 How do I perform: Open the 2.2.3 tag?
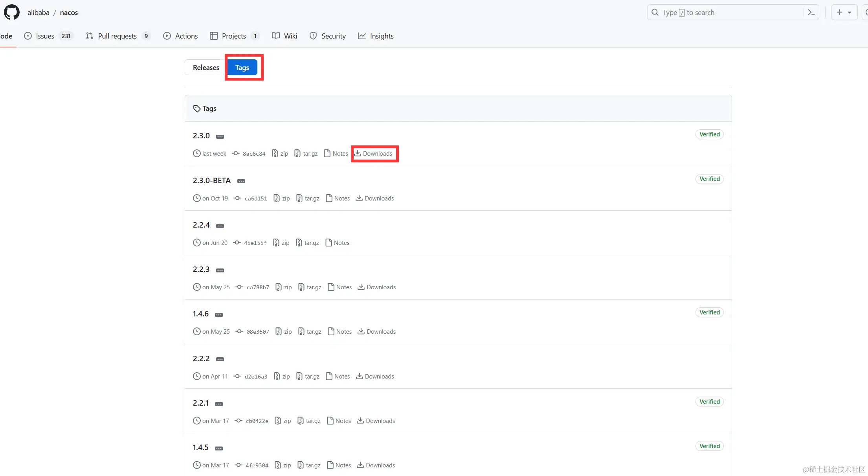[201, 270]
